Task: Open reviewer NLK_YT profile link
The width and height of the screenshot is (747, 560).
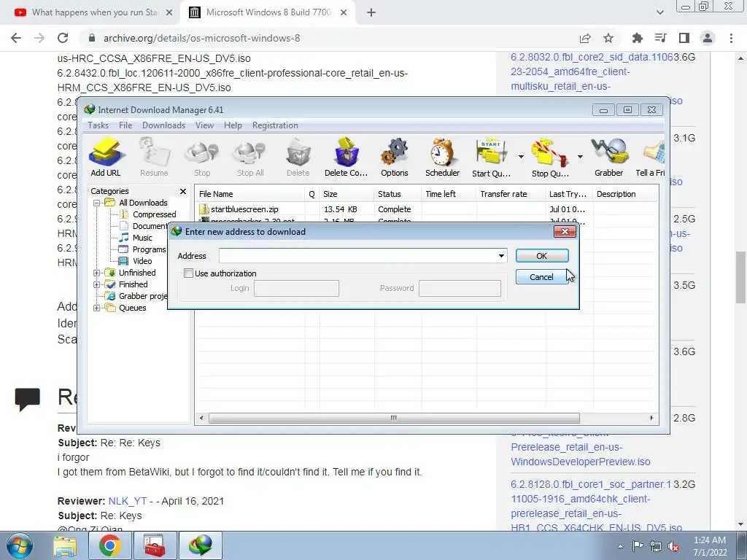Action: (127, 501)
